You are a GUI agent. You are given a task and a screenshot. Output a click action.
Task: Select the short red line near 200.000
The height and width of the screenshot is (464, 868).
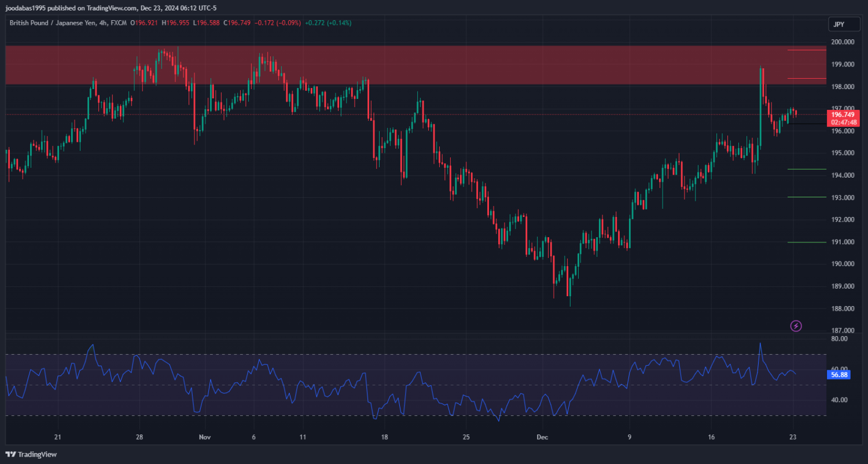click(807, 50)
